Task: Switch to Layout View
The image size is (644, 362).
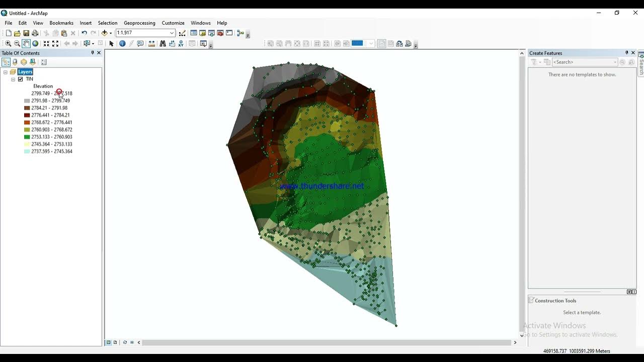Action: point(115,342)
